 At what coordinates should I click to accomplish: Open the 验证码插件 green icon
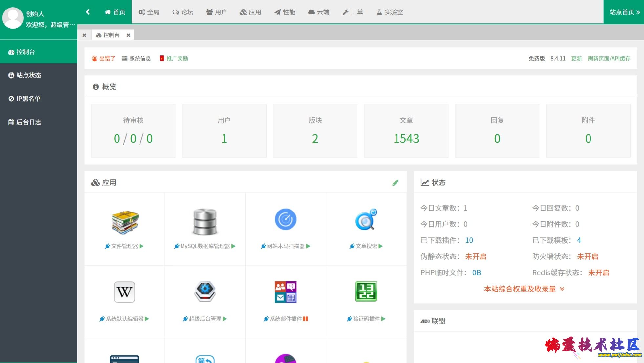(366, 292)
